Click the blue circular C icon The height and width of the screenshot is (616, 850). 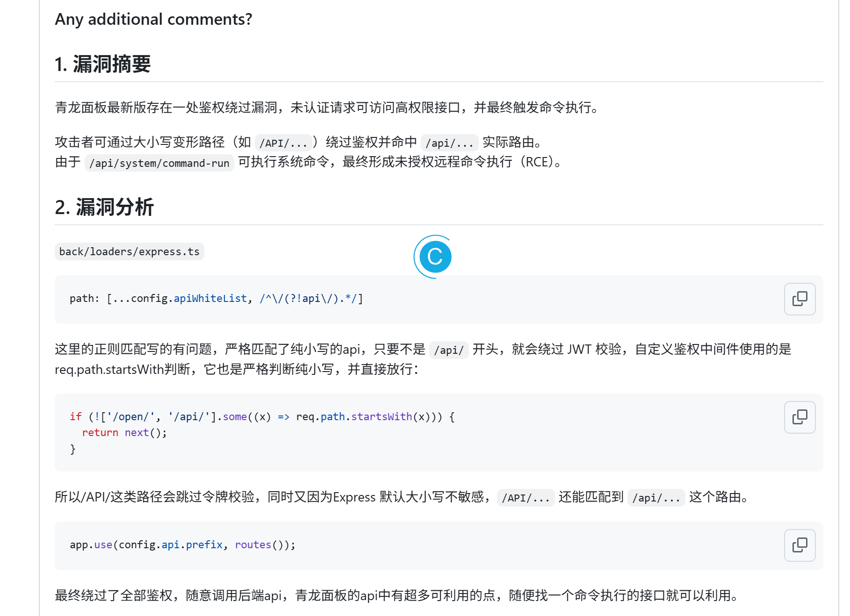coord(434,257)
